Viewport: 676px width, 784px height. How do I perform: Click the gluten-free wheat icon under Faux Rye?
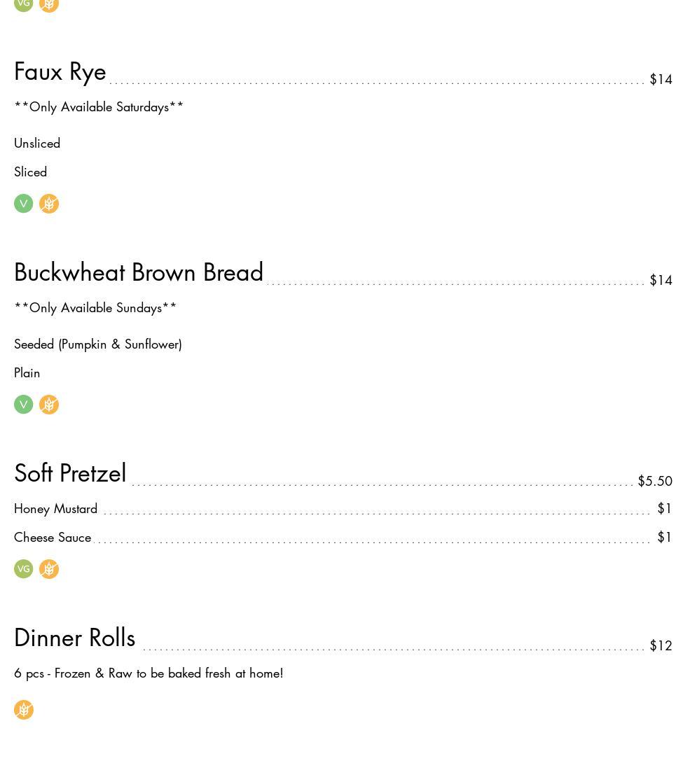pyautogui.click(x=49, y=204)
